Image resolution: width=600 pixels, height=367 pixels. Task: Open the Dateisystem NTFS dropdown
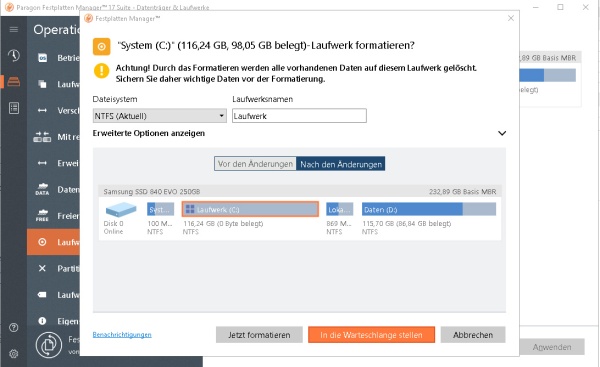pos(160,116)
